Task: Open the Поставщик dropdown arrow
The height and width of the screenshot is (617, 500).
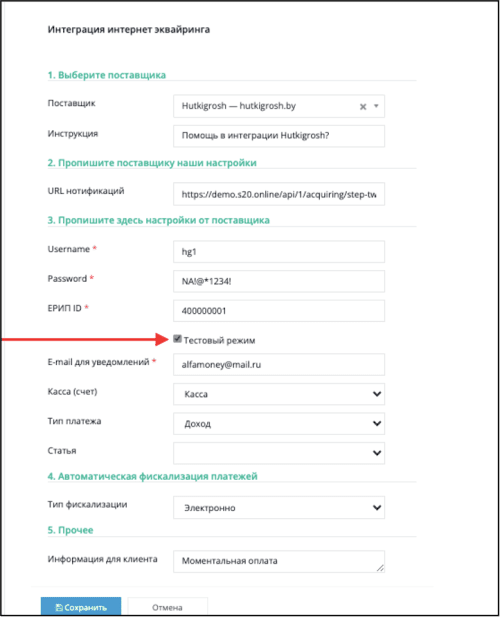Action: [x=376, y=106]
